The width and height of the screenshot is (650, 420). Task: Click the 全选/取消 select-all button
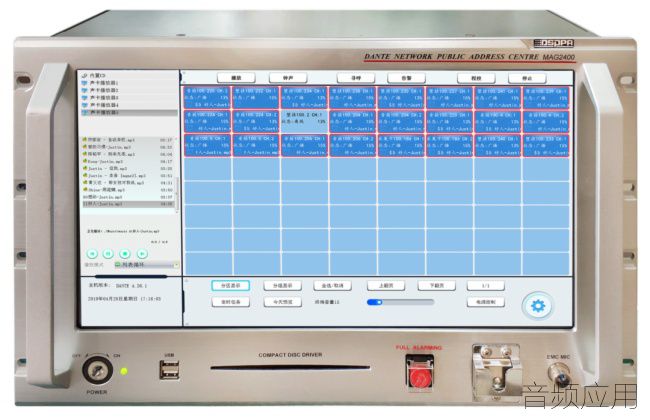coord(332,286)
